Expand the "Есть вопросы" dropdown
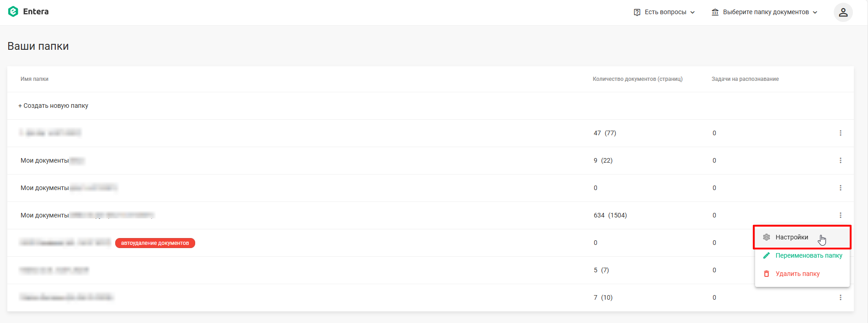The height and width of the screenshot is (323, 868). coord(665,12)
